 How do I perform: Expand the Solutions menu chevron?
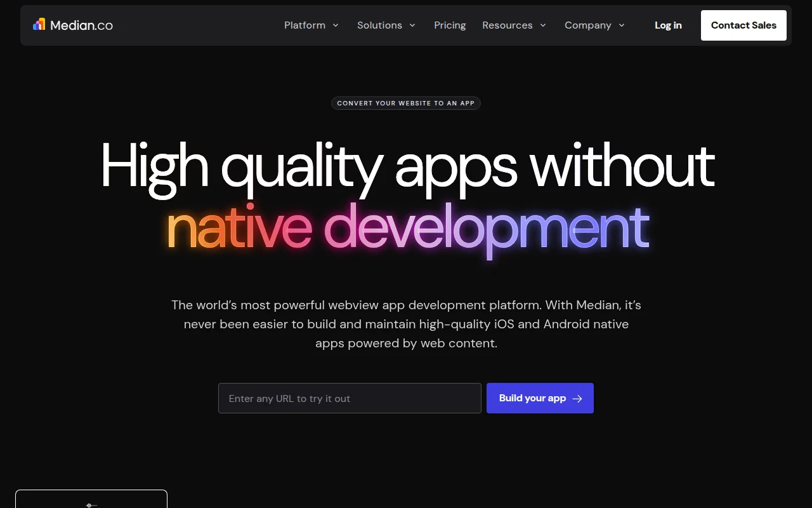[x=412, y=25]
